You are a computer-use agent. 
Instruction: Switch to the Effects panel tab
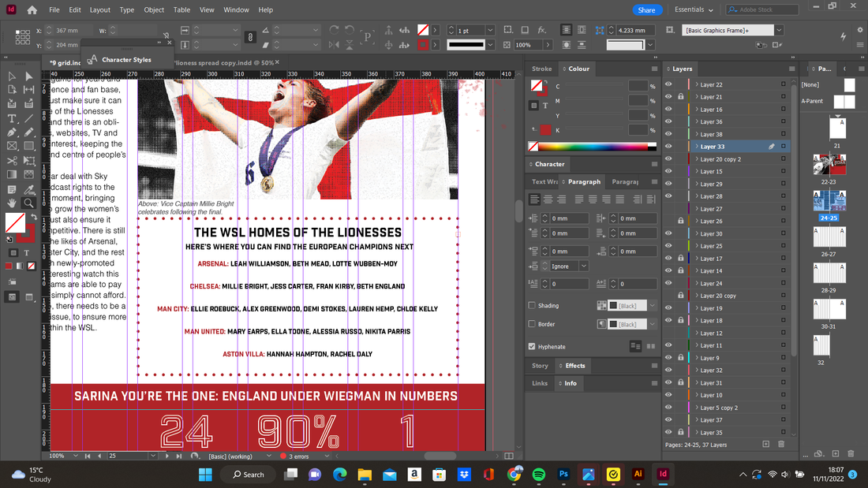pos(574,366)
